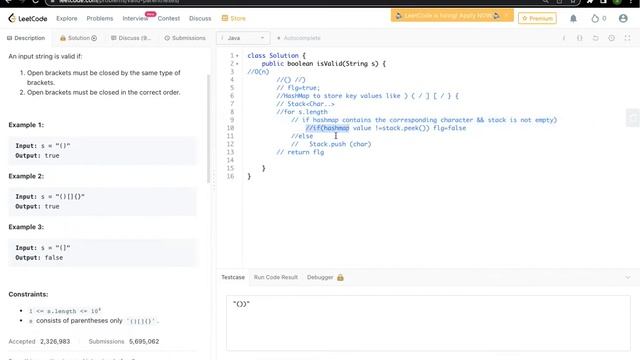This screenshot has height=360, width=640.
Task: Click the Example 2 input code block
Action: [x=102, y=202]
